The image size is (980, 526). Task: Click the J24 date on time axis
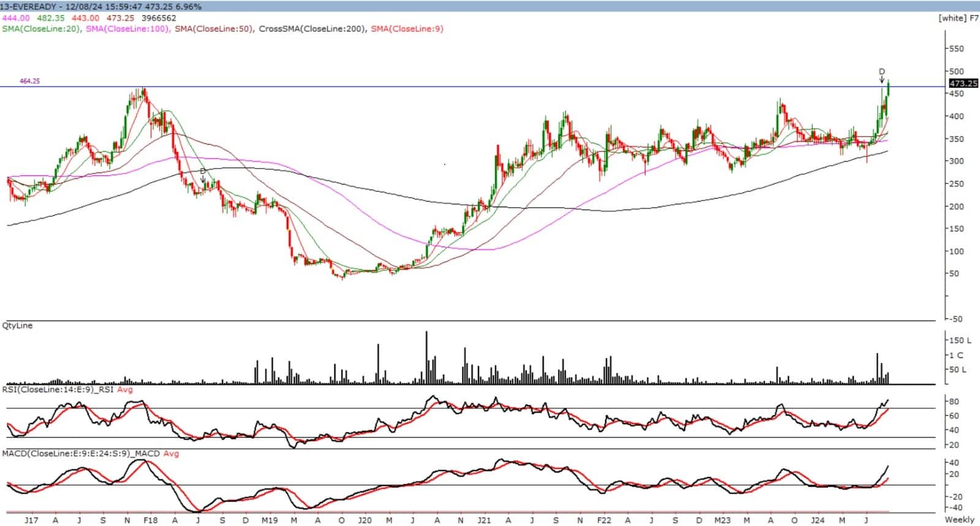click(817, 520)
